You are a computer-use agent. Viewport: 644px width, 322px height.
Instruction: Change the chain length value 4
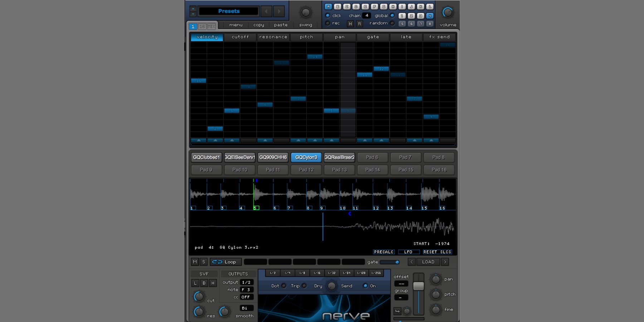[x=366, y=15]
